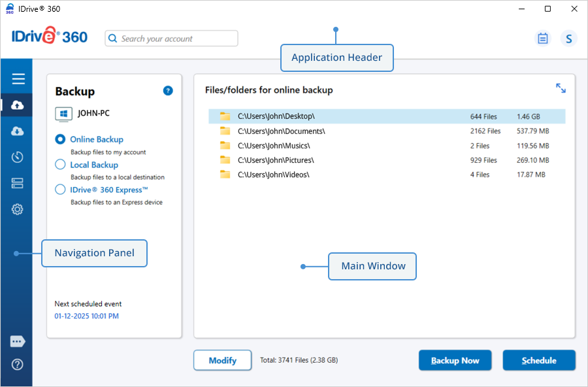This screenshot has width=588, height=387.
Task: Expand the files list with arrows icon
Action: coord(561,88)
